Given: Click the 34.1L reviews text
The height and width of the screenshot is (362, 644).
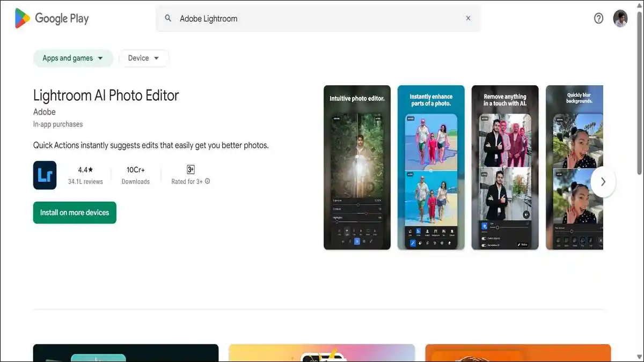Looking at the screenshot, I should (85, 182).
